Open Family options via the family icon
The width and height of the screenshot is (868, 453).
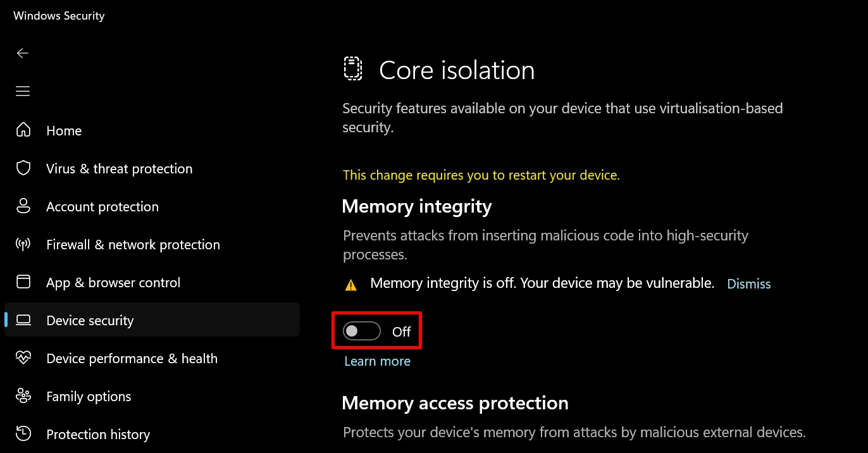(23, 396)
